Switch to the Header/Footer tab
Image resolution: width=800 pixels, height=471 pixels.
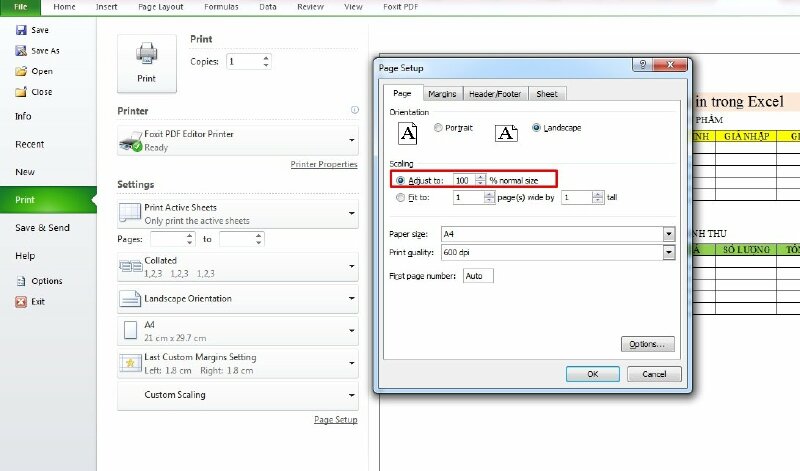495,94
